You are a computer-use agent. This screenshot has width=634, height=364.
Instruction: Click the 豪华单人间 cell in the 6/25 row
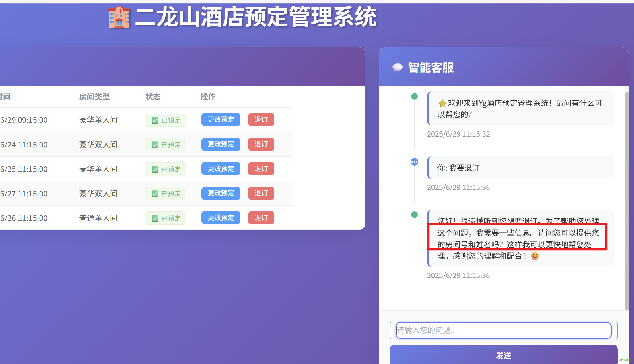[98, 169]
